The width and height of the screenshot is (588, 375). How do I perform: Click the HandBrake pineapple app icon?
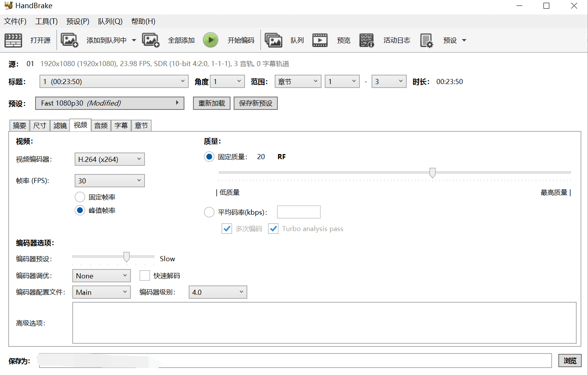[x=8, y=5]
